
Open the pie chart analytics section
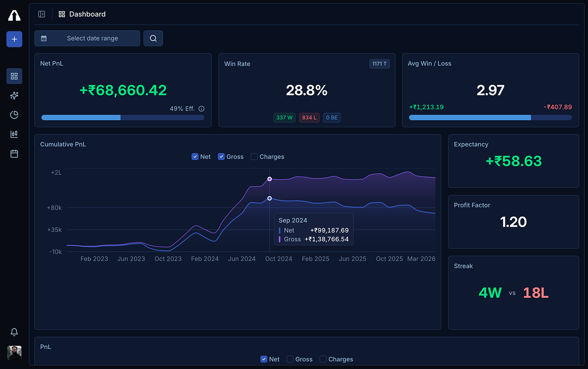tap(14, 115)
